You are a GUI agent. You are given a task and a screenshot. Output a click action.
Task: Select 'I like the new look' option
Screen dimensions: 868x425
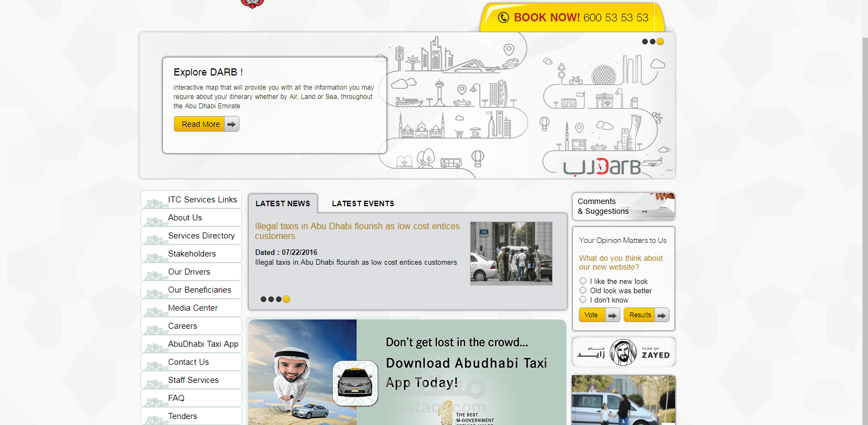(583, 281)
